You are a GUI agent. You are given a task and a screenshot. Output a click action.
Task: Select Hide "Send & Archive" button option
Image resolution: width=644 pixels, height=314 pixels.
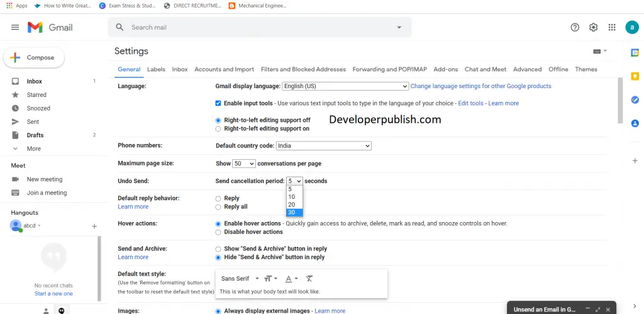(218, 258)
